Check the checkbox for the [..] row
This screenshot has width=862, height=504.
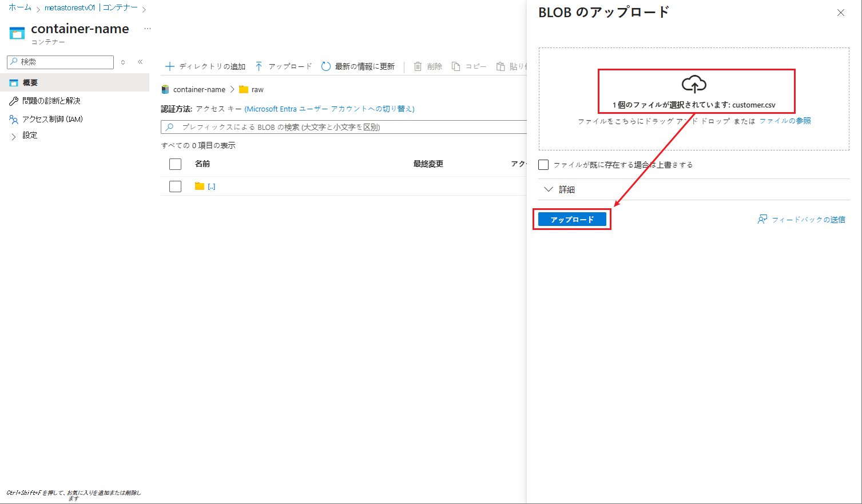pos(176,186)
